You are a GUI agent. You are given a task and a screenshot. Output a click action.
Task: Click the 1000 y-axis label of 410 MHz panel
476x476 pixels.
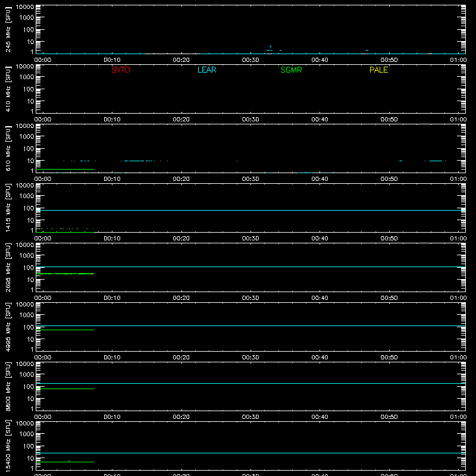[x=27, y=77]
